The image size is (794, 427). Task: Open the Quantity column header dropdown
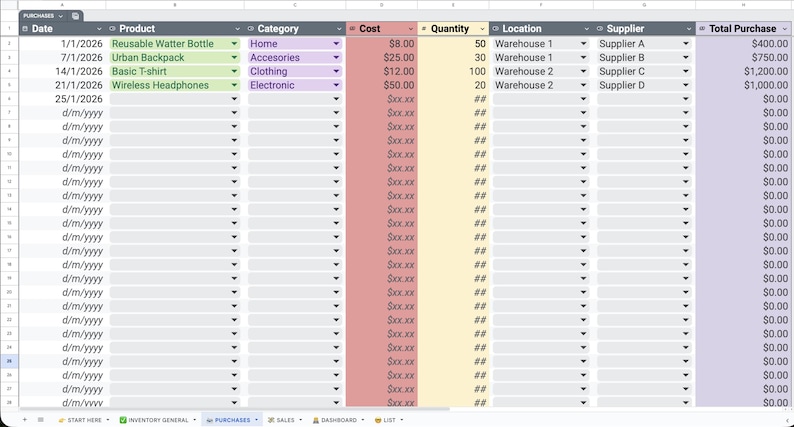pyautogui.click(x=482, y=29)
